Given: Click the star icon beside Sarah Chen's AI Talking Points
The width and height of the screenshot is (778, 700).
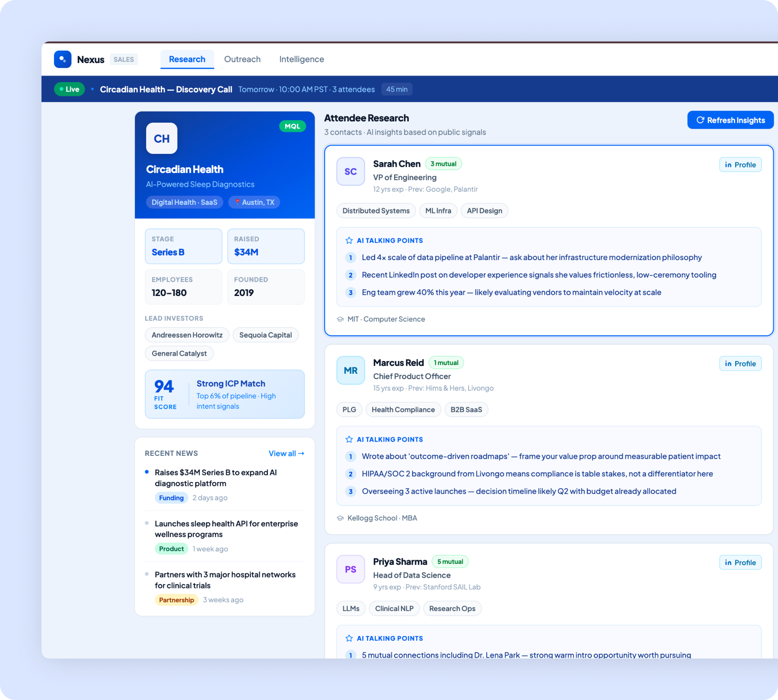Looking at the screenshot, I should (x=348, y=240).
